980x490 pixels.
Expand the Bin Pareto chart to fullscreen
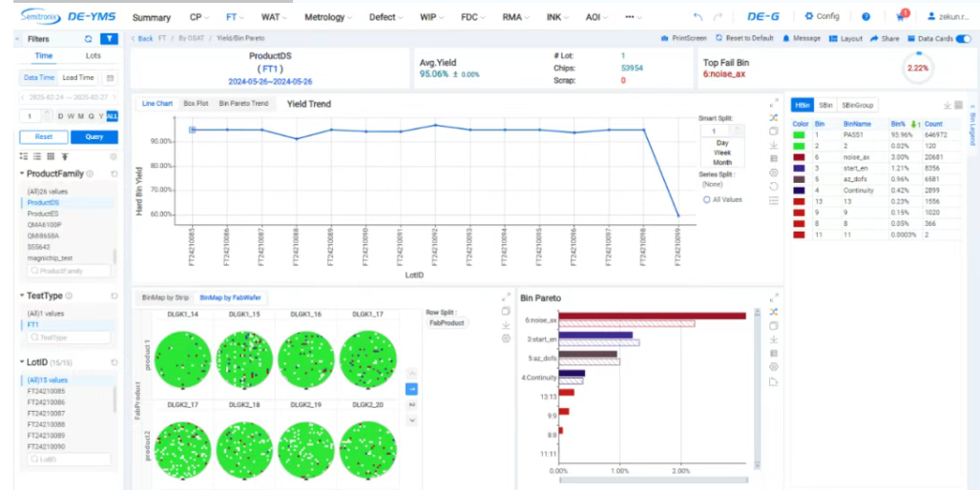coord(774,297)
